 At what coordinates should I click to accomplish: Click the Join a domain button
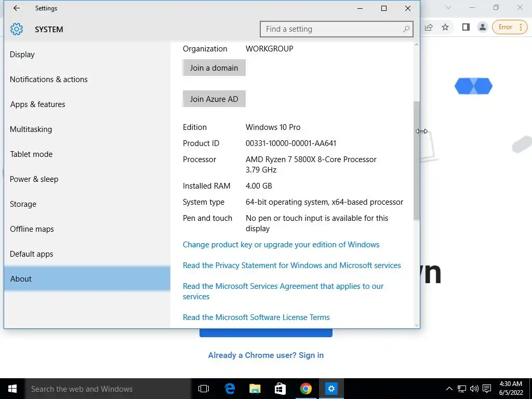(214, 68)
